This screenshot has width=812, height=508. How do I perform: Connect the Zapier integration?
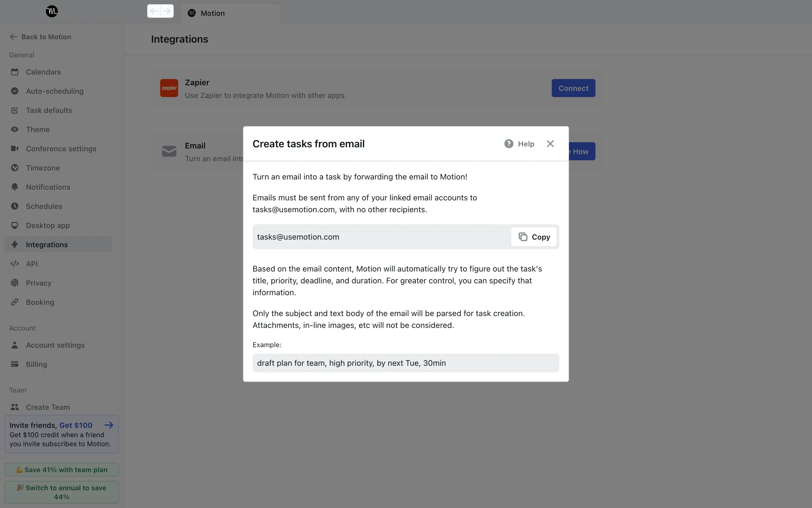tap(573, 88)
